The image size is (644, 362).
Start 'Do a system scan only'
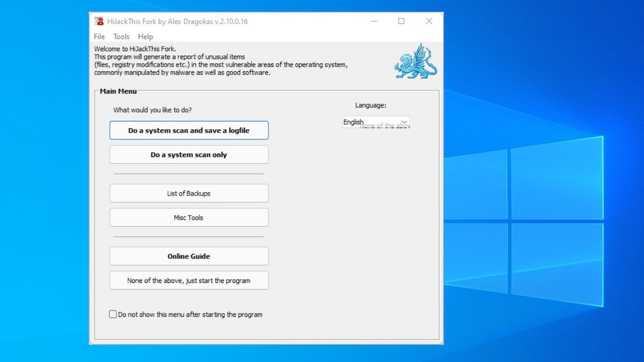189,155
